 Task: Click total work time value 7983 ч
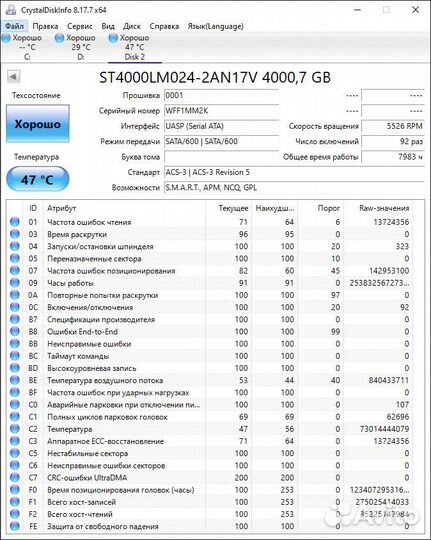(x=393, y=157)
